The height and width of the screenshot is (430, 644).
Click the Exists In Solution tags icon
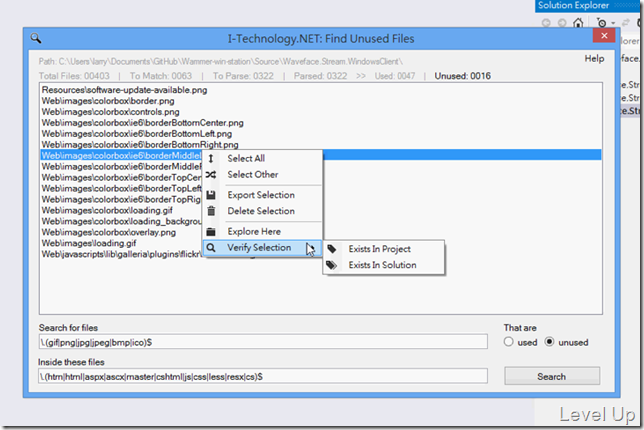[332, 265]
